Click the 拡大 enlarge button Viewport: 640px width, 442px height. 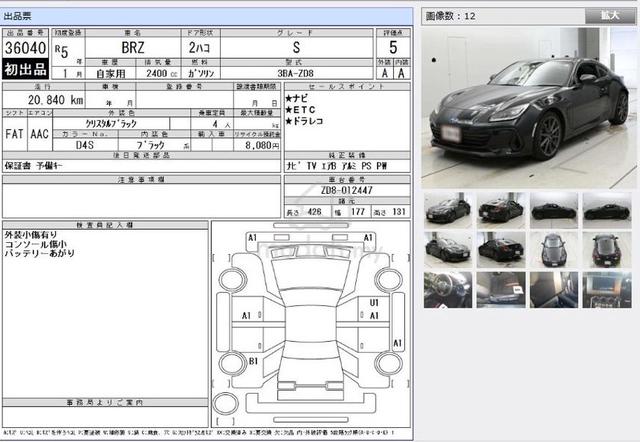[x=610, y=16]
